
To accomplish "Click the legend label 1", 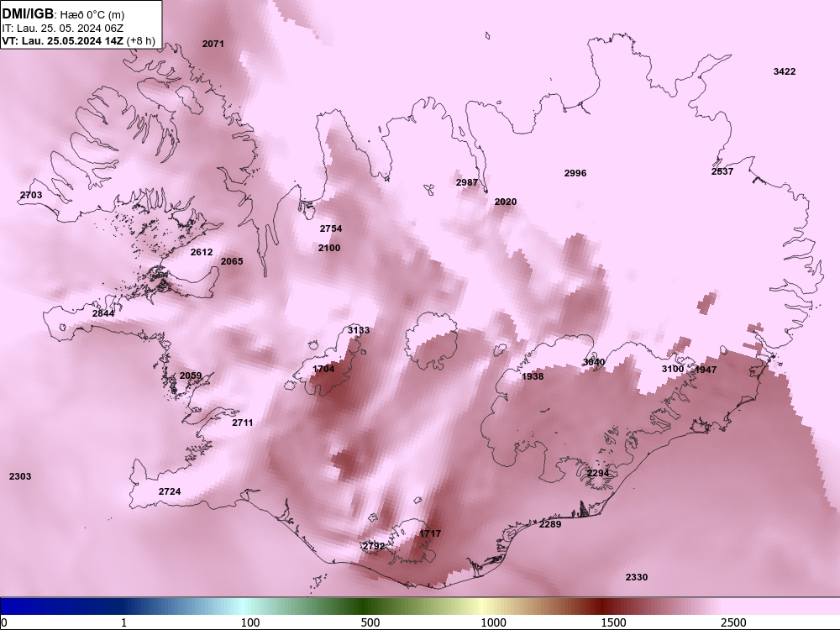I will pyautogui.click(x=123, y=622).
